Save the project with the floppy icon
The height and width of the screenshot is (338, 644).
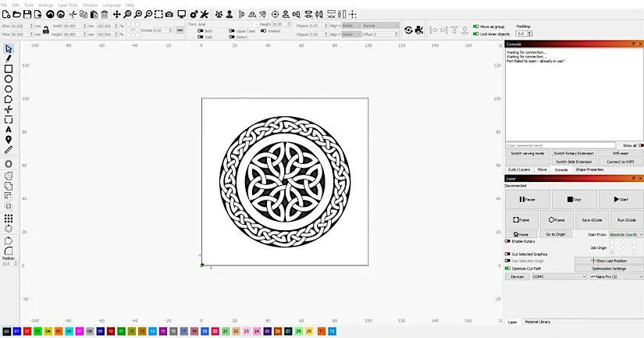[x=27, y=14]
